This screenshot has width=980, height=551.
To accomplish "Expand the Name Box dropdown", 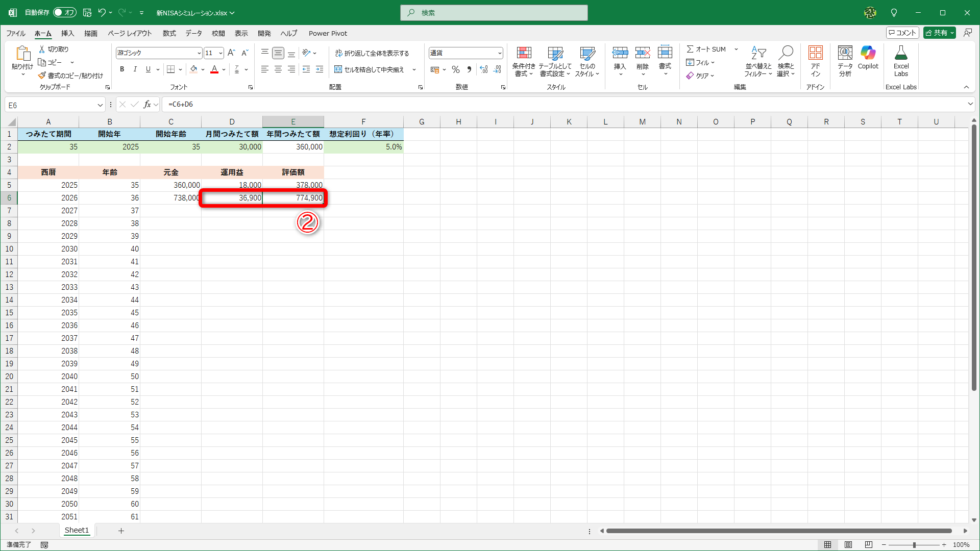I will pyautogui.click(x=100, y=105).
